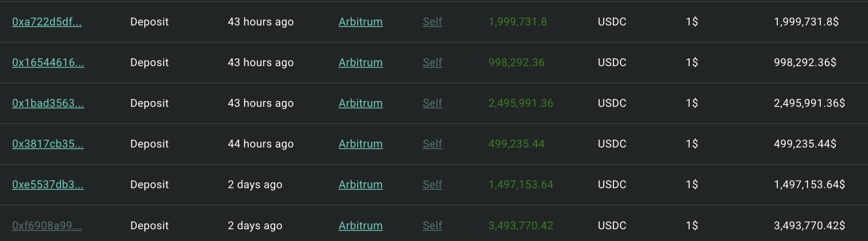Click Arbitrum link in the 998,292.36 deposit row
Viewport: 868px width, 241px height.
[361, 63]
